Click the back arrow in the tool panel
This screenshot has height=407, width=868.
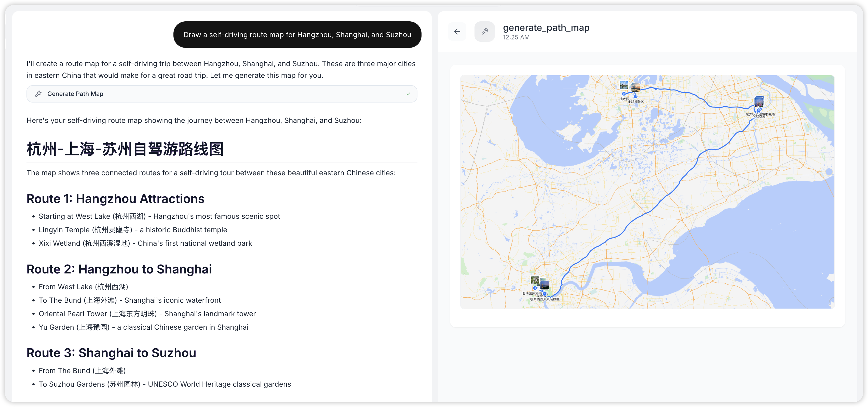[457, 31]
